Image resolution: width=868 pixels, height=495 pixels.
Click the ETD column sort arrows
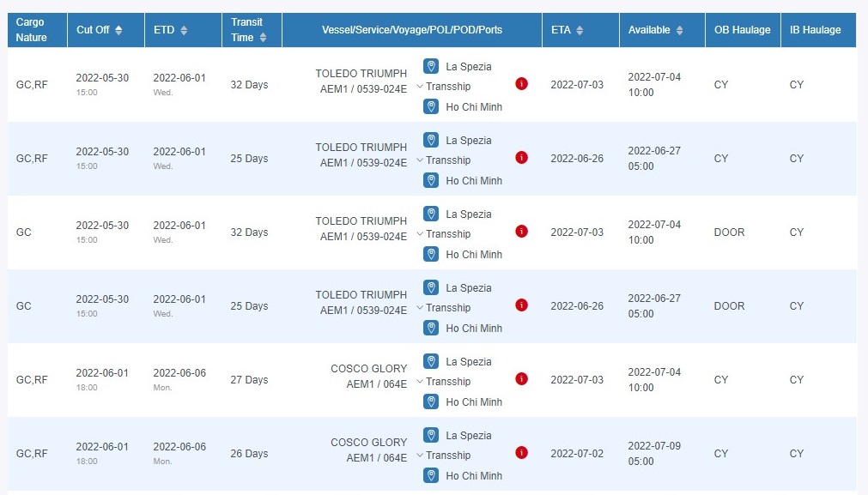coord(184,30)
